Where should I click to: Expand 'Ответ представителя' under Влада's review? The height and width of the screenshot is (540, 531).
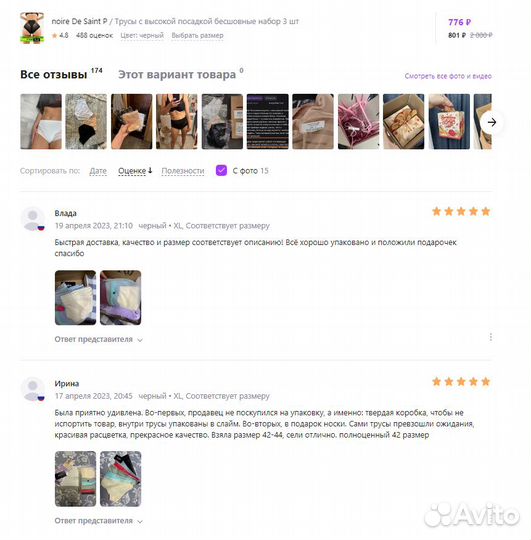point(98,339)
